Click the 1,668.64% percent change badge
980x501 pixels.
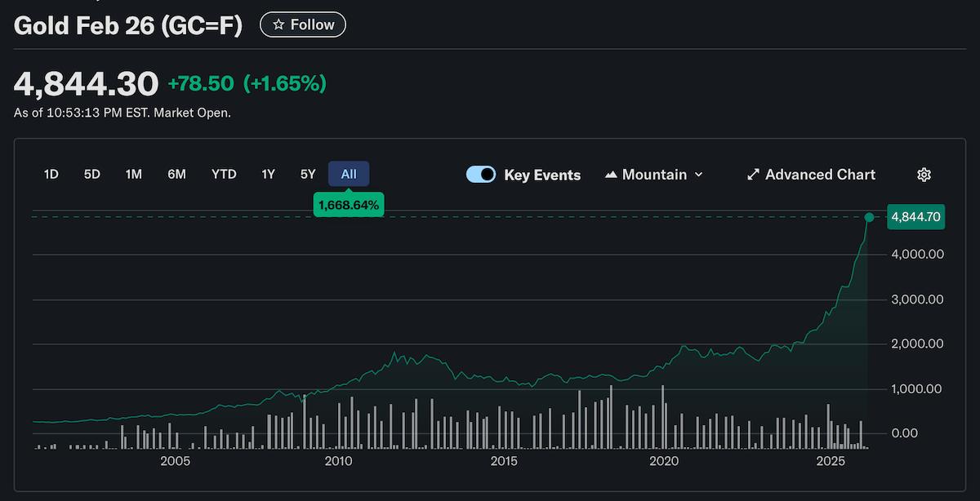(x=349, y=205)
